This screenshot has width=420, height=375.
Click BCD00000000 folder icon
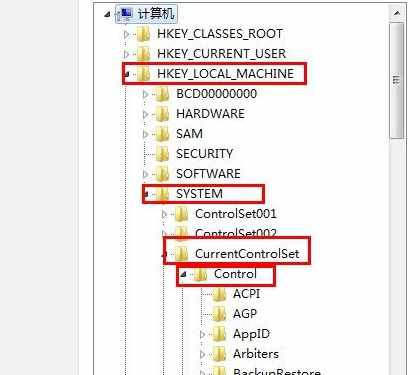(162, 94)
